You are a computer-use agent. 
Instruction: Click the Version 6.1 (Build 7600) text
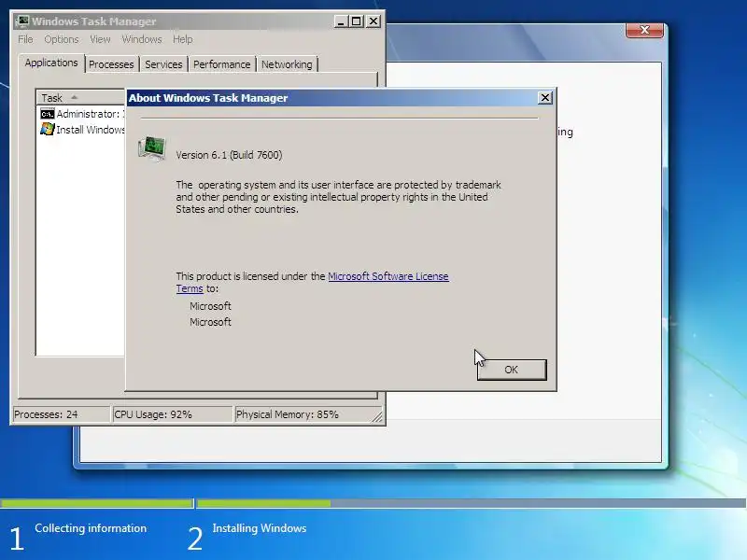tap(229, 155)
